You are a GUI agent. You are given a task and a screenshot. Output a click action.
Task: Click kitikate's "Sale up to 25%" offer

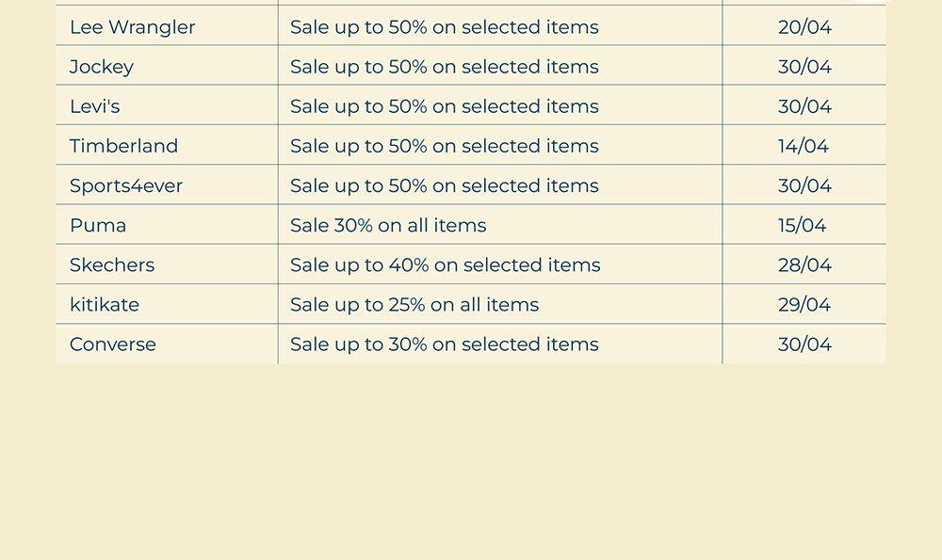click(414, 305)
